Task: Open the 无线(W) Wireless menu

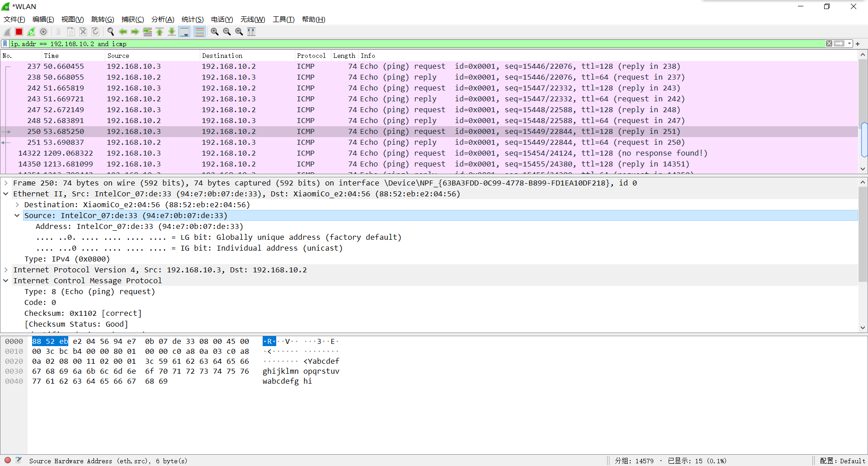Action: 252,19
